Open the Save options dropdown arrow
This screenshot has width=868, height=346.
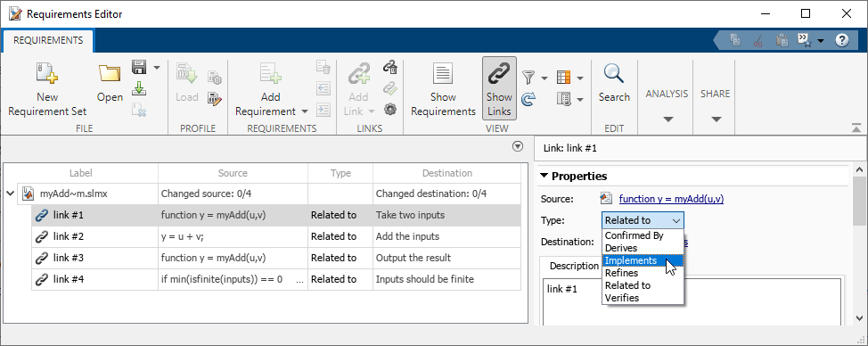point(156,68)
